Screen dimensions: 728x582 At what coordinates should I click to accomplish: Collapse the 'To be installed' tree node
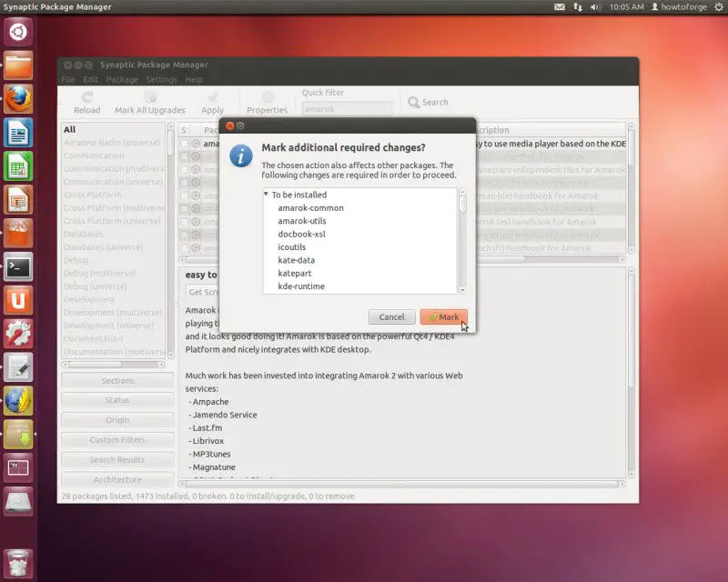pos(266,194)
